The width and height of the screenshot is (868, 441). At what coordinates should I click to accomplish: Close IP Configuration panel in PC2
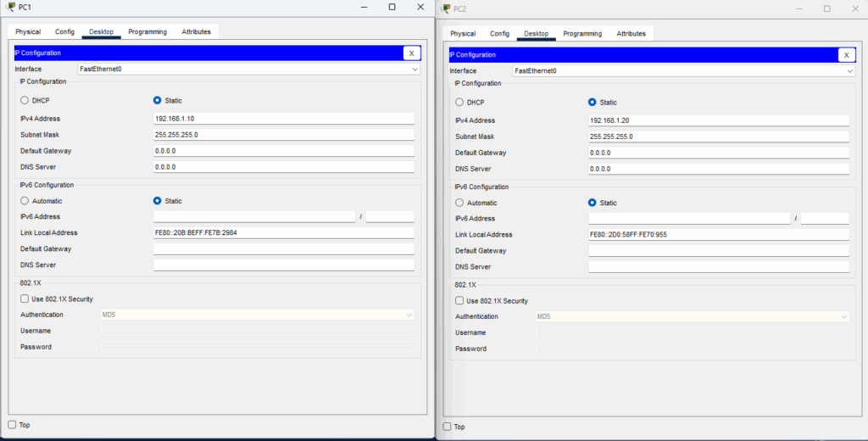(846, 55)
